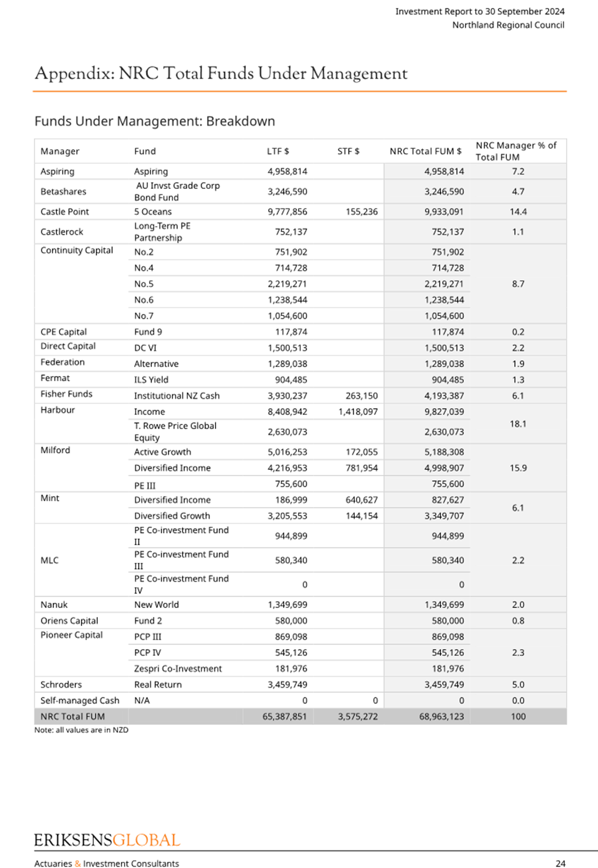
Task: Select the page number 24
Action: pyautogui.click(x=560, y=863)
